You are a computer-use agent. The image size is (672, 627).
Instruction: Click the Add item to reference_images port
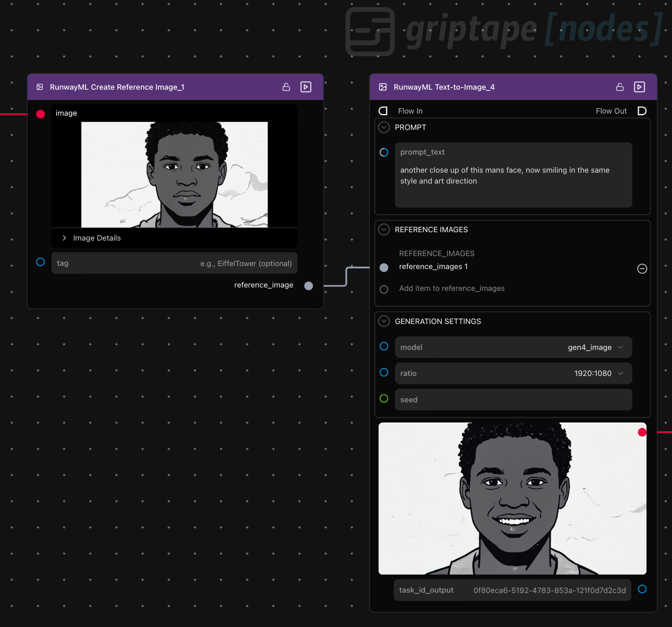(x=384, y=289)
